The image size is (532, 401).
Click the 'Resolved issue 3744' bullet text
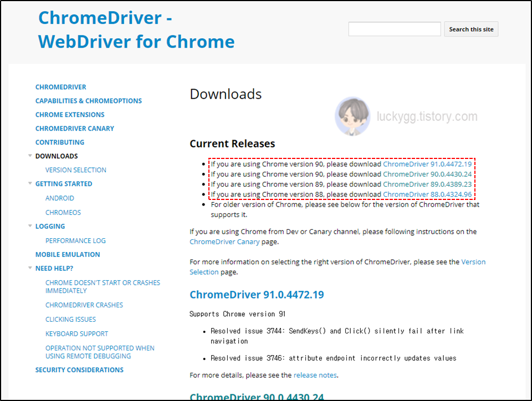[x=337, y=336]
